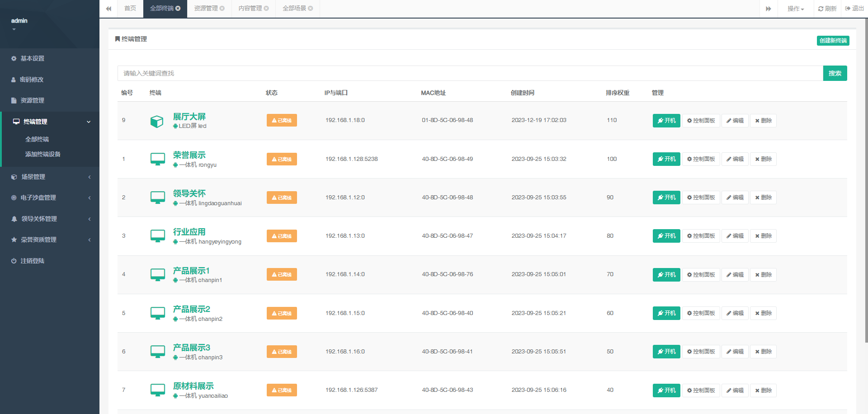Open 密码修改 in the sidebar
This screenshot has height=414, width=868.
click(x=50, y=80)
